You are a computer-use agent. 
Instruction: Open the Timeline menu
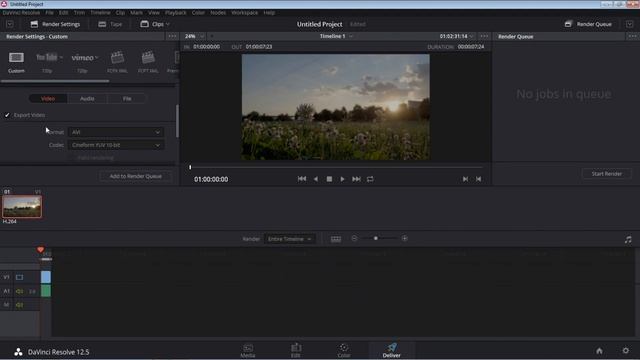(x=100, y=13)
